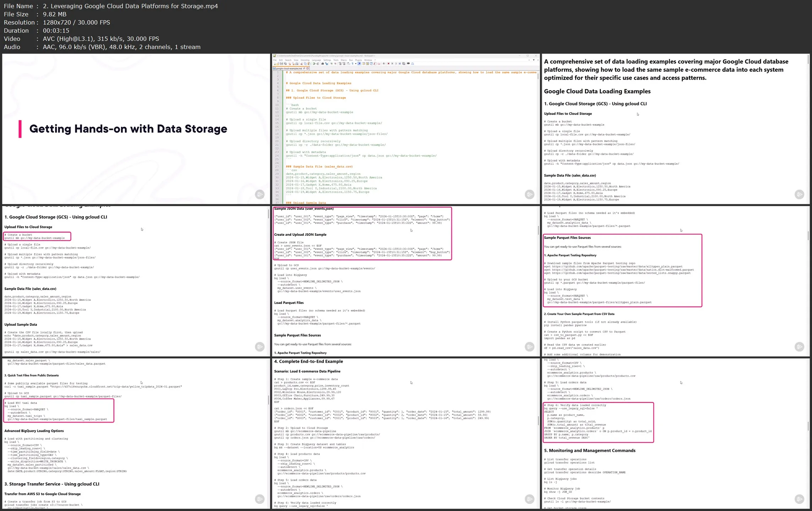Click play icon on the Sample Parquet Files Sources thumbnail

pyautogui.click(x=799, y=347)
